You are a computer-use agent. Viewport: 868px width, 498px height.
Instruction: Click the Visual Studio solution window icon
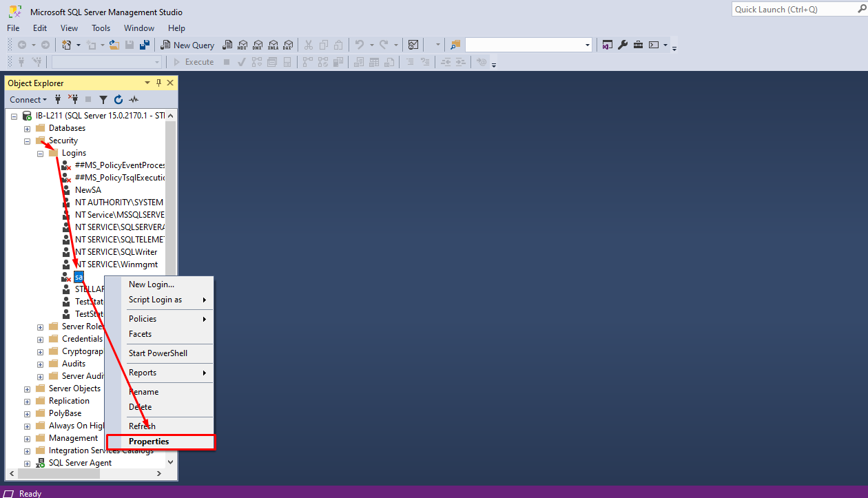(x=608, y=45)
